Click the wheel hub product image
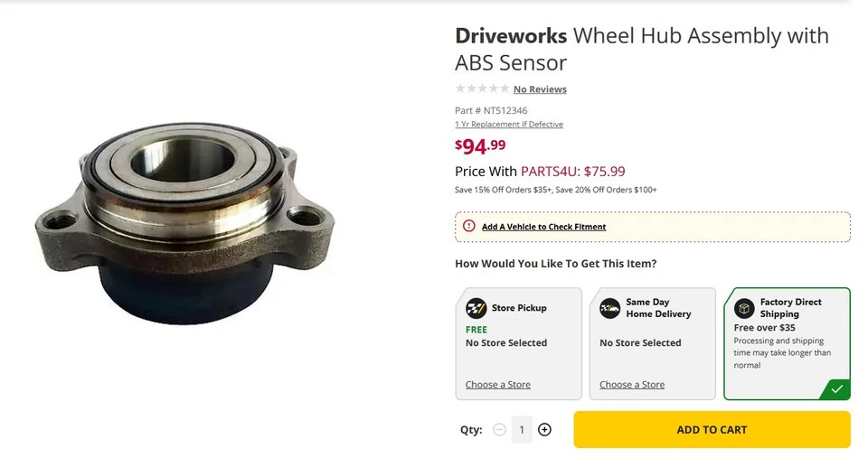Viewport: 868px width, 458px height. [184, 226]
